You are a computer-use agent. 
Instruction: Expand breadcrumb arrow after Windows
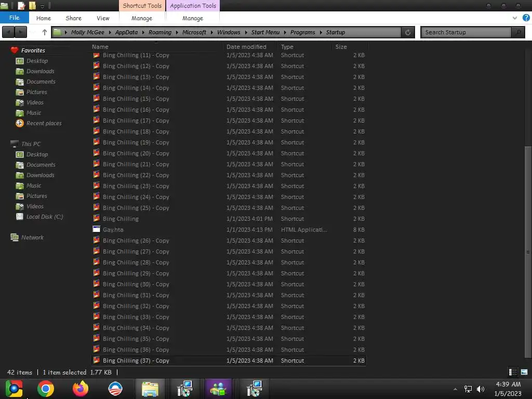[246, 32]
